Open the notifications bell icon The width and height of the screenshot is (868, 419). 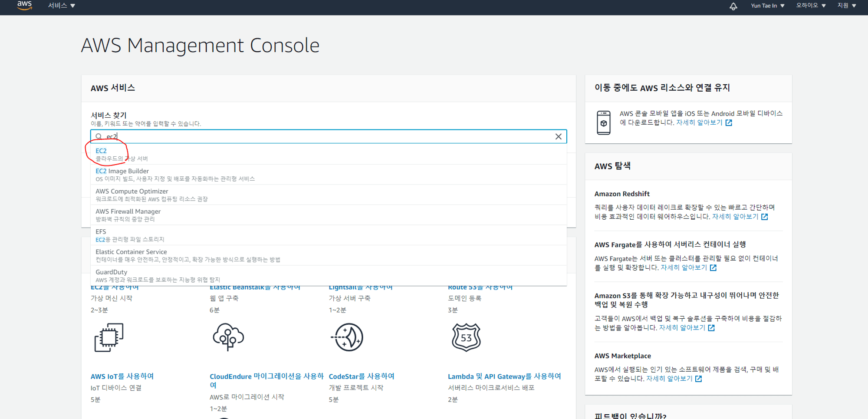pos(733,6)
